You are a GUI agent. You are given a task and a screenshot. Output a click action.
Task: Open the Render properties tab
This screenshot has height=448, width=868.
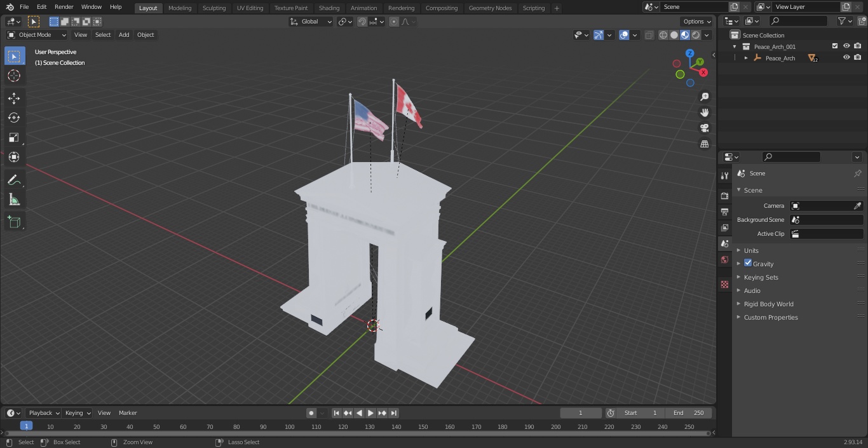(x=724, y=196)
